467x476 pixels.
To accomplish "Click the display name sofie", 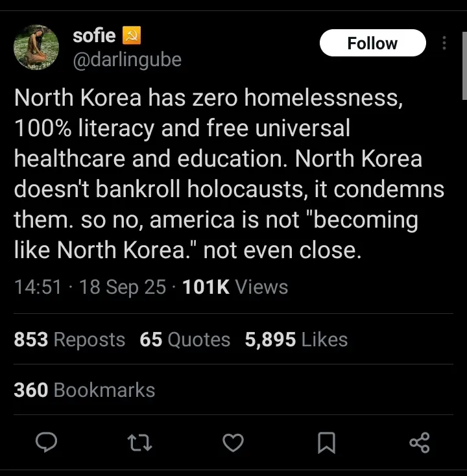I will (94, 36).
